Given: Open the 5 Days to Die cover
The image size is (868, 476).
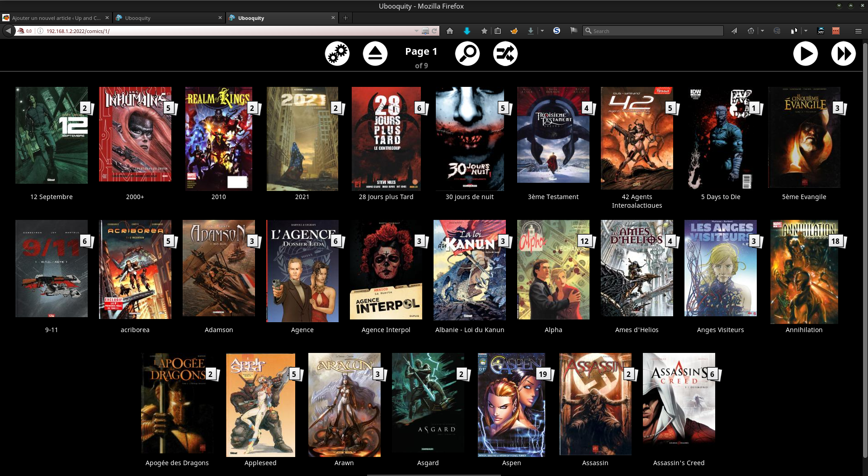Looking at the screenshot, I should (721, 138).
